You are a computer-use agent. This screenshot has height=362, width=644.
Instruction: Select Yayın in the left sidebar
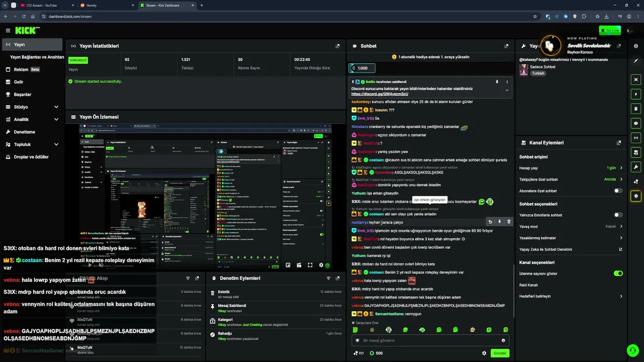pyautogui.click(x=33, y=45)
